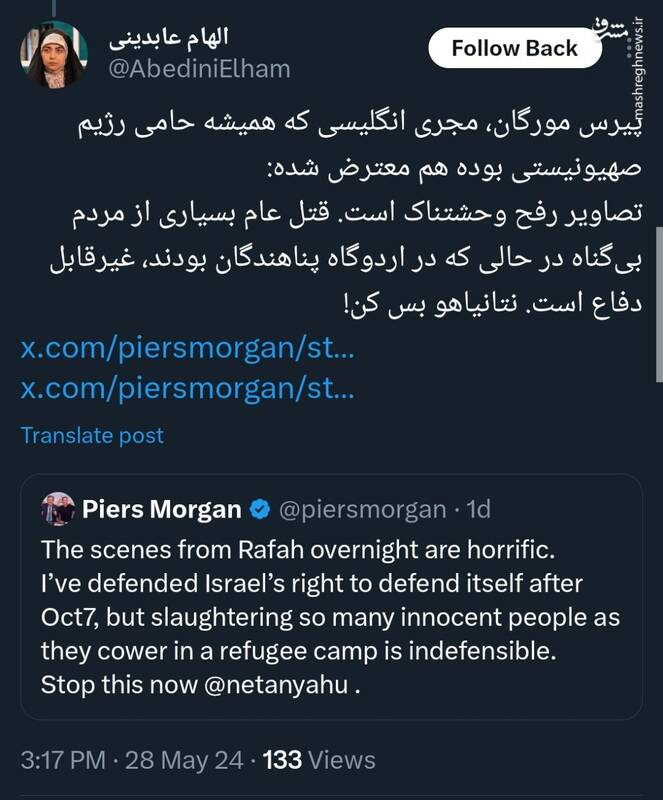Viewport: 663px width, 800px height.
Task: Click the Piers Morgan display name
Action: [166, 506]
